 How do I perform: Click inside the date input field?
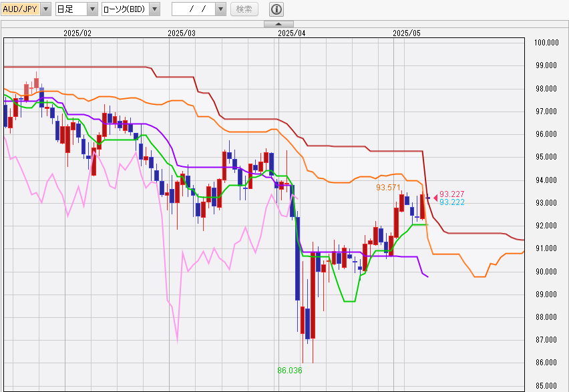[x=194, y=9]
